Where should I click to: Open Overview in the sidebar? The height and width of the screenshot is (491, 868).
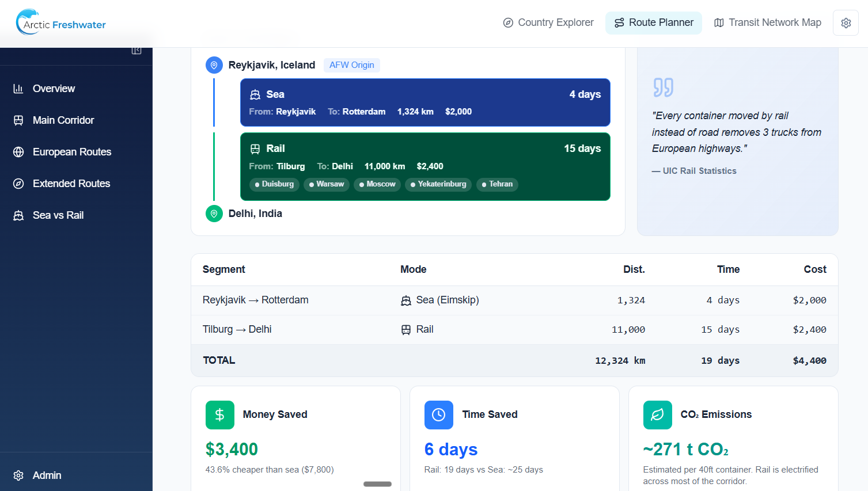pos(54,89)
